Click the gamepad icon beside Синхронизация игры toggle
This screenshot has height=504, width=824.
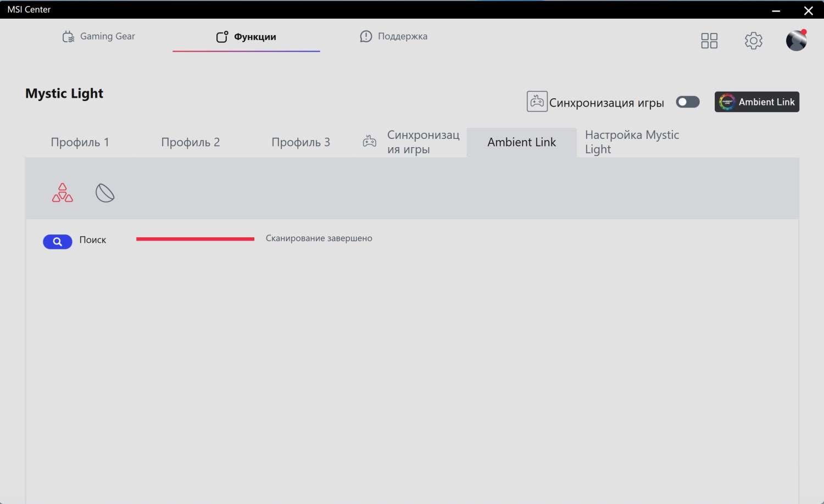[x=537, y=102]
